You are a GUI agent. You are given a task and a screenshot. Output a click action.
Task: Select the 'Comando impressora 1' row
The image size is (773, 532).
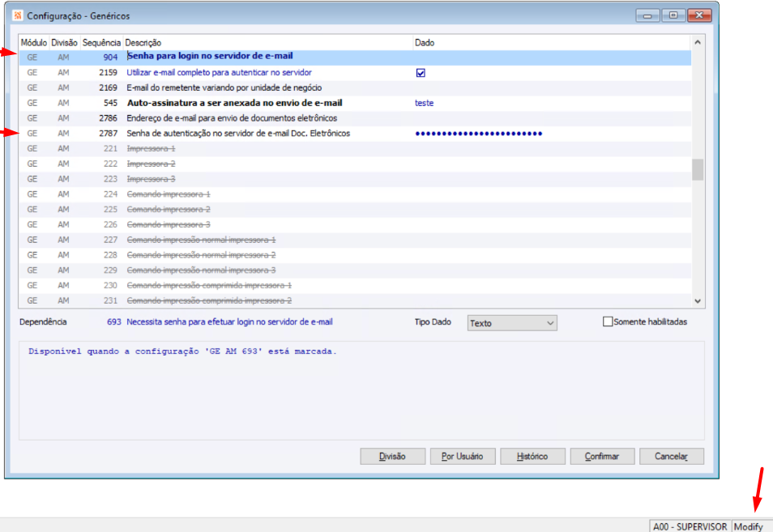click(355, 194)
